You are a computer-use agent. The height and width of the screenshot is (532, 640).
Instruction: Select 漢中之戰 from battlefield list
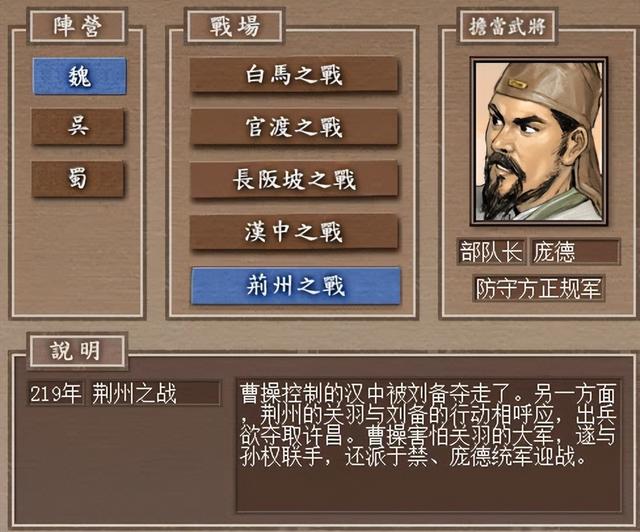click(294, 232)
